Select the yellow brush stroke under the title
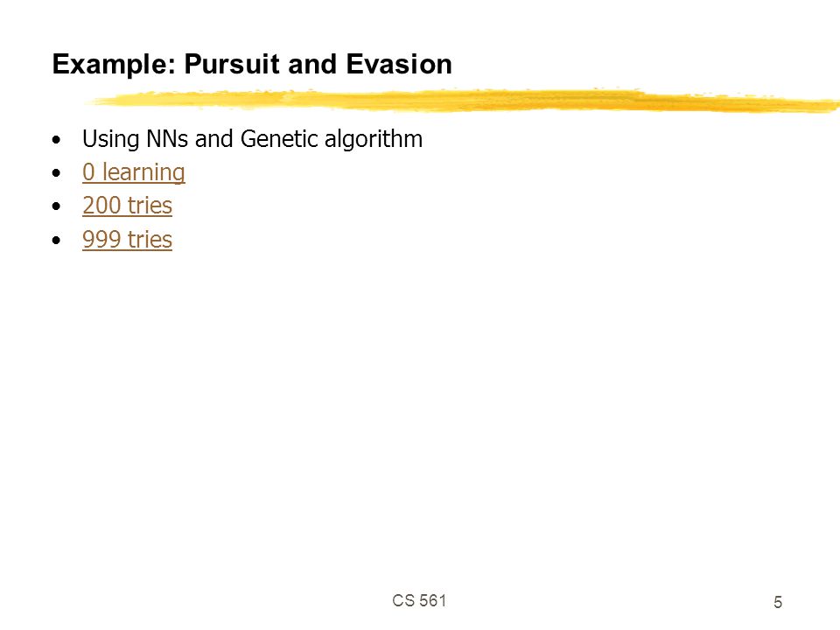This screenshot has width=840, height=630. [x=462, y=101]
